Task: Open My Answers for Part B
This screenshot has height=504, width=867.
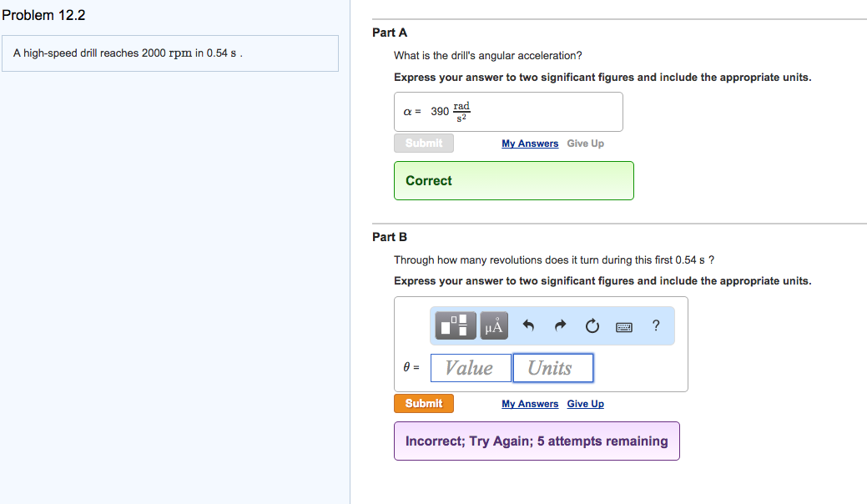Action: point(530,404)
